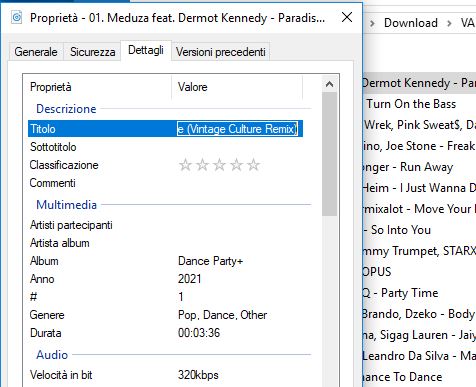Click the Multimedia group header
Viewport: 476px width, 387px height.
pos(66,205)
